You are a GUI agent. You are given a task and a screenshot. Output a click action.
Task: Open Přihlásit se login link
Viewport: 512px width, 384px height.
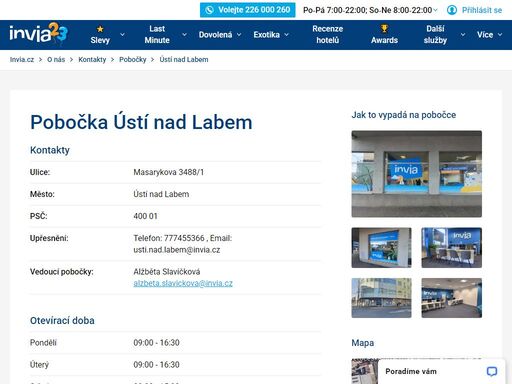point(482,10)
